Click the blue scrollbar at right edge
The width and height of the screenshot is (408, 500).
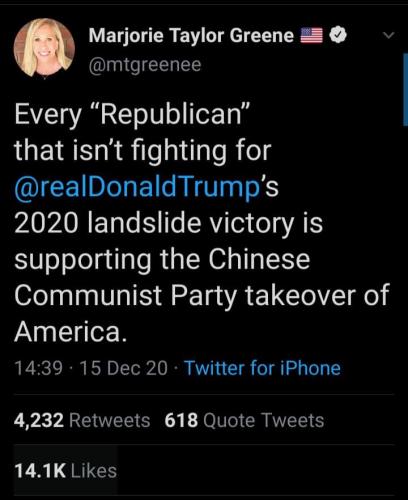(405, 89)
